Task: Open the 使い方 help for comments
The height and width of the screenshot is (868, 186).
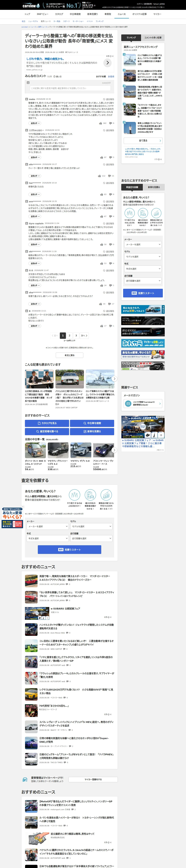Action: 58,77
